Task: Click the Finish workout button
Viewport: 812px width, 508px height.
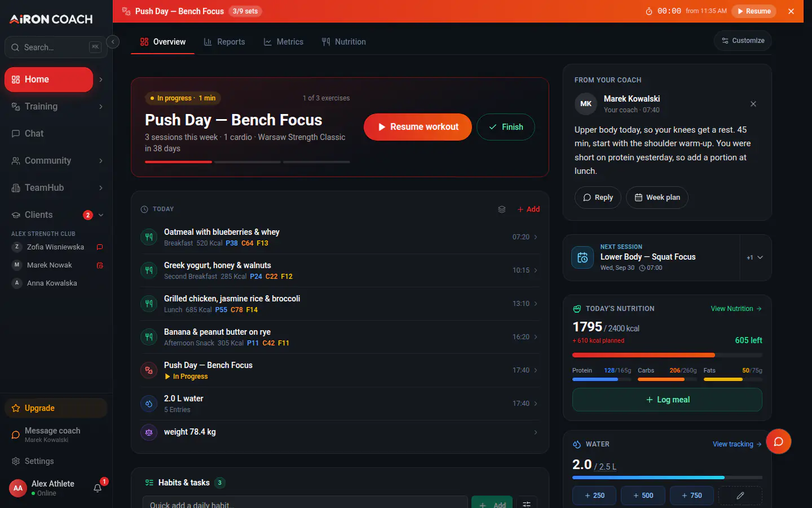Action: tap(506, 127)
